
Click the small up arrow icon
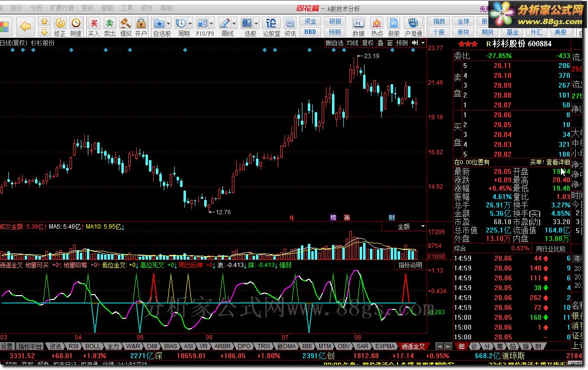click(44, 21)
